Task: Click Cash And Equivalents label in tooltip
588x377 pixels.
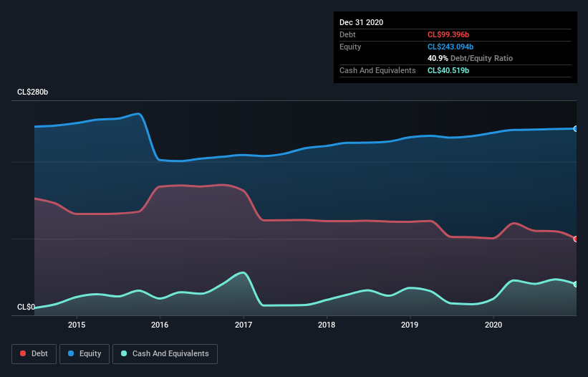Action: click(377, 70)
